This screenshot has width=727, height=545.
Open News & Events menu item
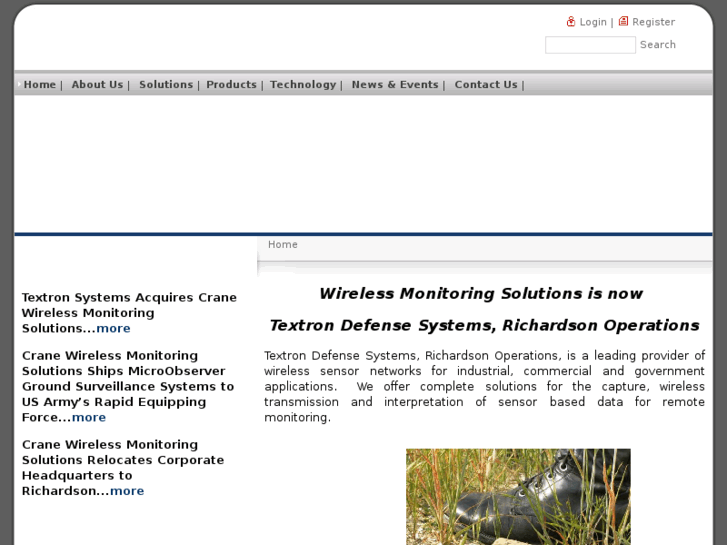(x=395, y=85)
